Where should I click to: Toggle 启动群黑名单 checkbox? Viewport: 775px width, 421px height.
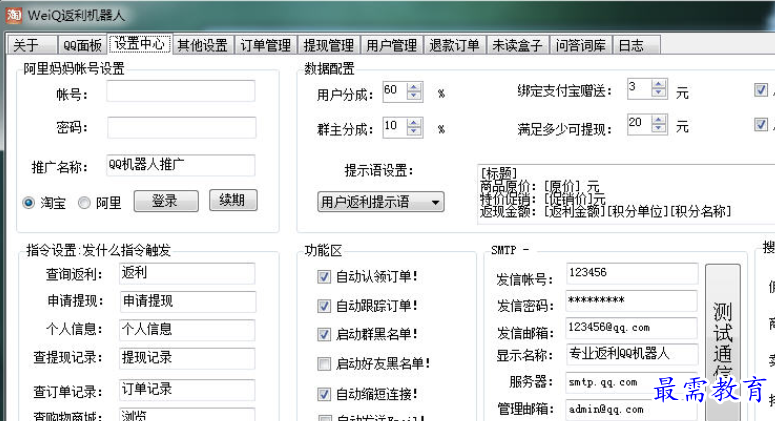tap(324, 335)
